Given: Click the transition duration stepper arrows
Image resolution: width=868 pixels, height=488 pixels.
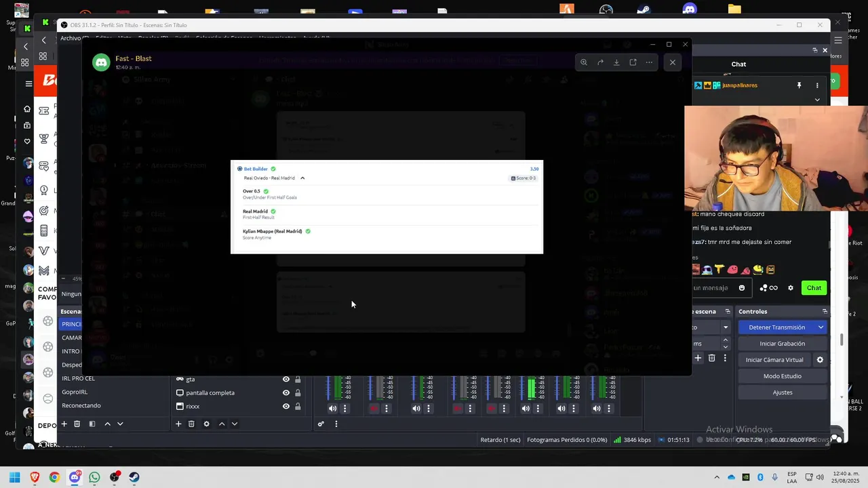Looking at the screenshot, I should (x=726, y=344).
